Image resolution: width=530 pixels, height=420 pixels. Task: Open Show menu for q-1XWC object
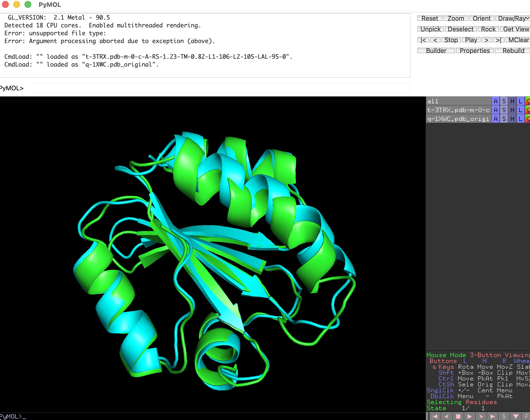tap(504, 119)
